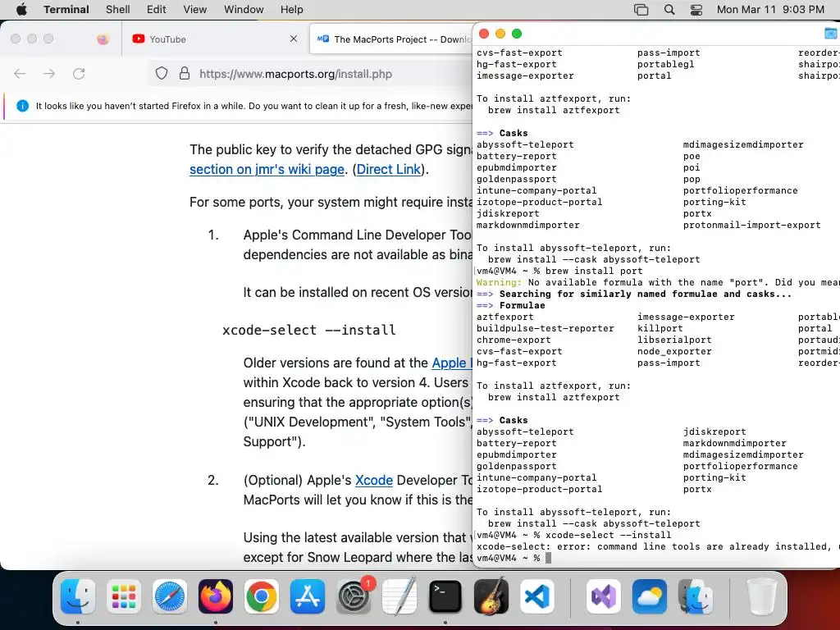Open GarageBand from the Dock
Image resolution: width=840 pixels, height=630 pixels.
(x=491, y=596)
